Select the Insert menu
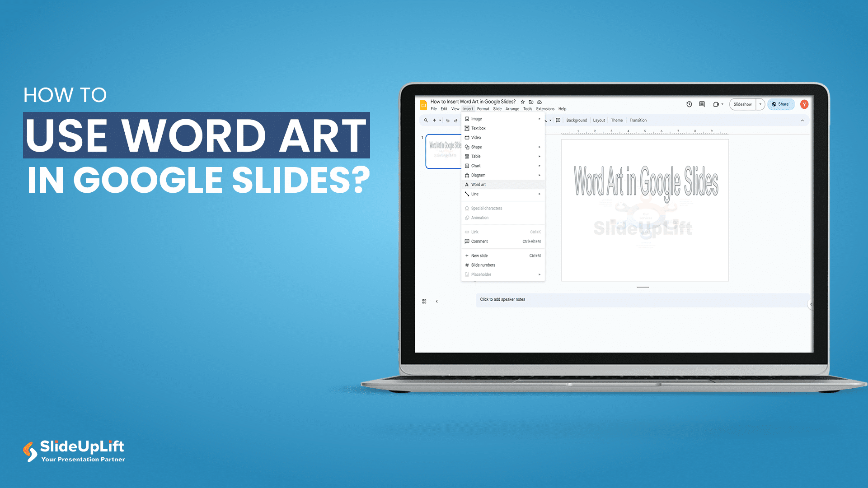 (465, 108)
